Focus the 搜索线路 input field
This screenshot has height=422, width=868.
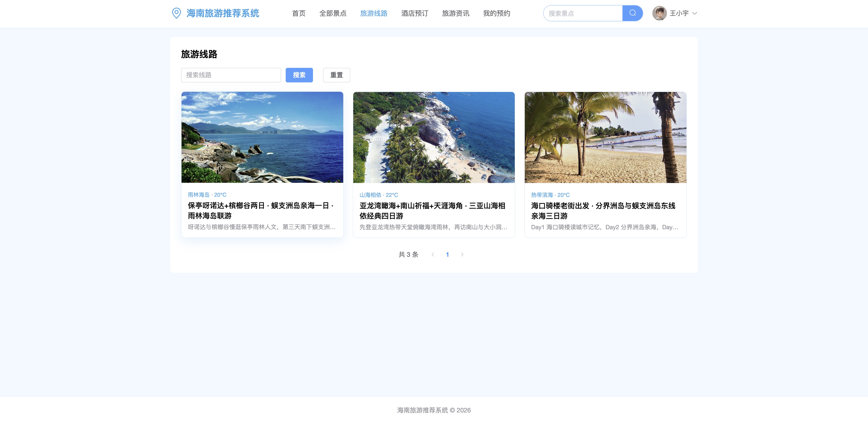(231, 75)
